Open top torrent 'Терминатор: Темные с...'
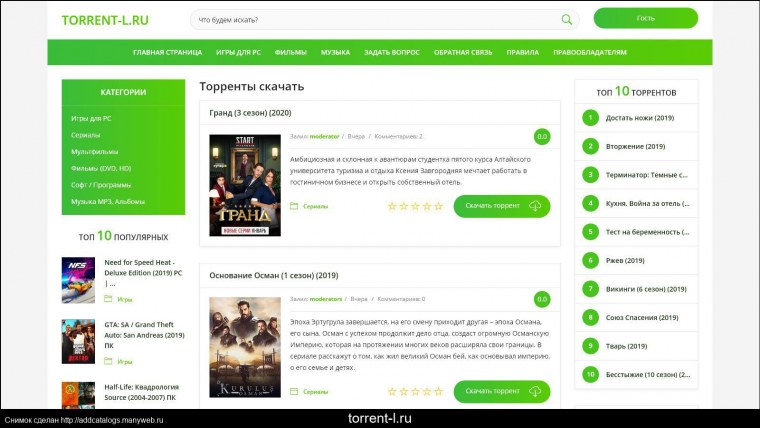The image size is (760, 428). click(x=647, y=175)
